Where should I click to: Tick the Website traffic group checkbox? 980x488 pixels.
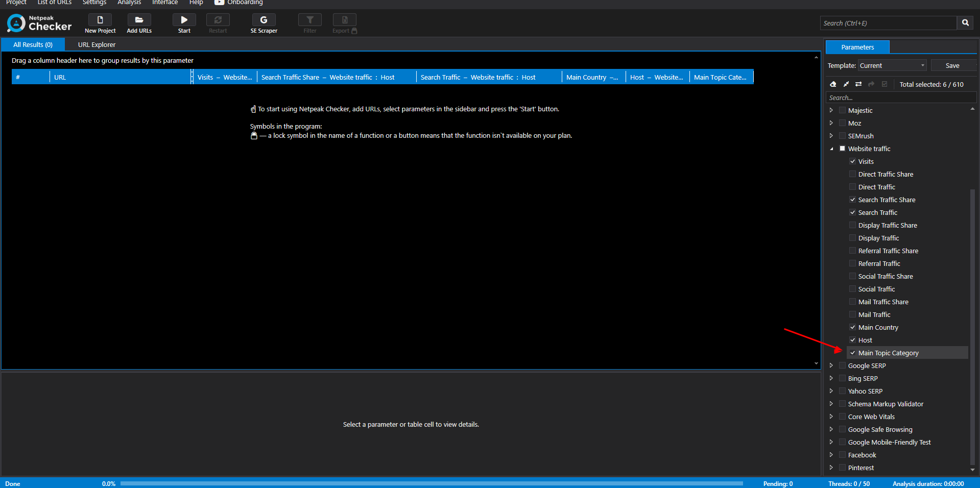(842, 149)
